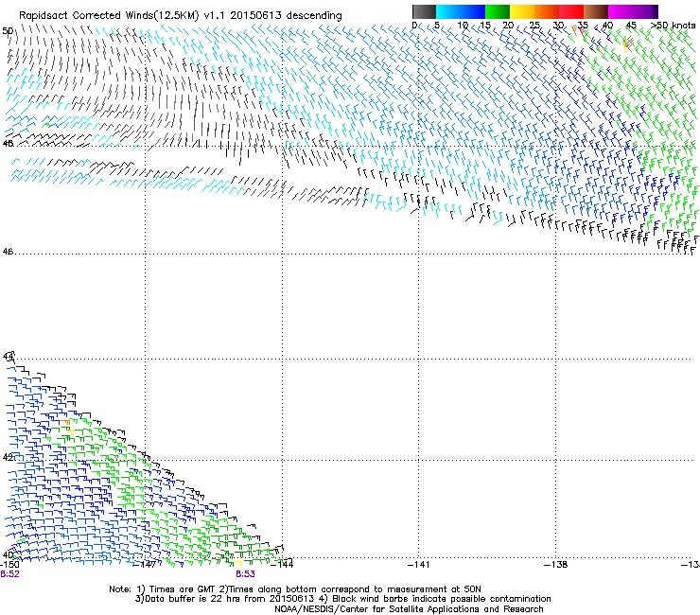Click longitude label '-141' on bottom axis
The width and height of the screenshot is (700, 615).
418,565
